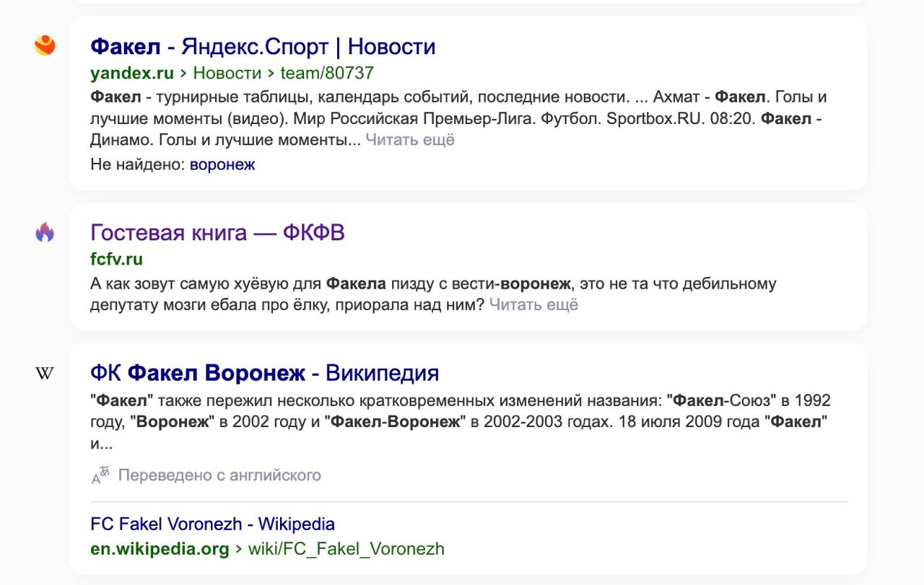
Task: Click the translate icon near Переведено с английского
Action: coord(100,475)
